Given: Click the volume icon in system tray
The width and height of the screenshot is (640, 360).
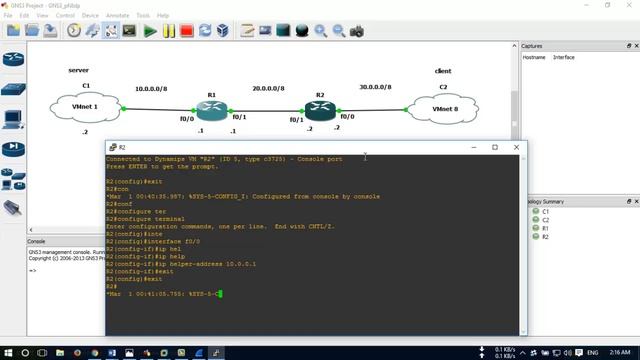Looking at the screenshot, I should tap(567, 353).
